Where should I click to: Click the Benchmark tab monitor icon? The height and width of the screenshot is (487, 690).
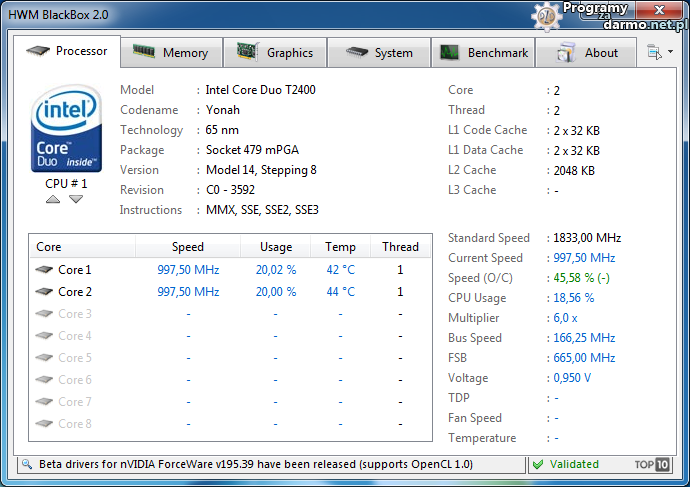pos(450,53)
